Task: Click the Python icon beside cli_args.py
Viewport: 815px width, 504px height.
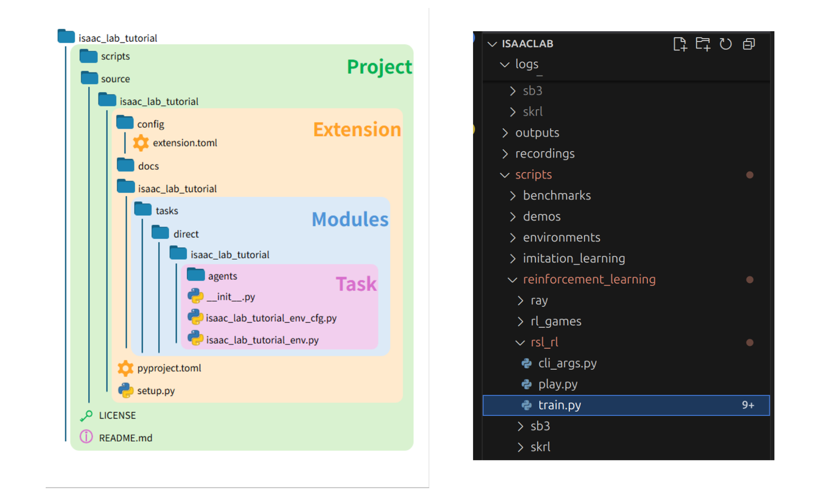Action: tap(526, 363)
